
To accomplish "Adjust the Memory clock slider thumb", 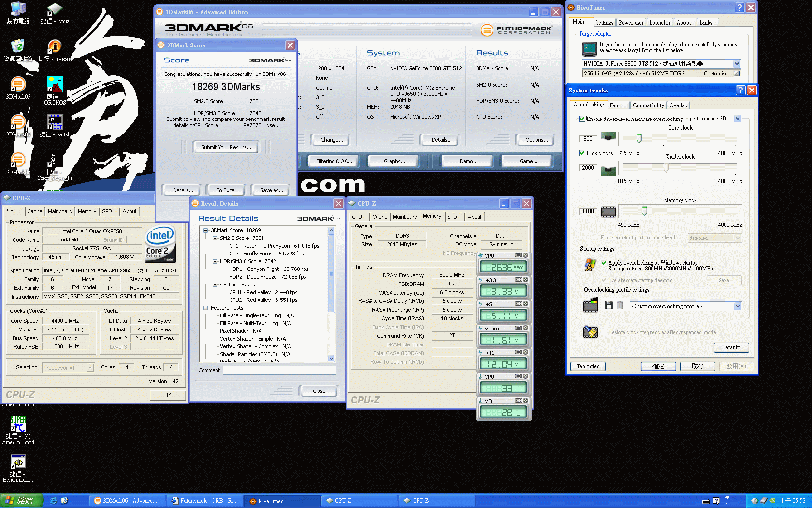I will click(644, 211).
